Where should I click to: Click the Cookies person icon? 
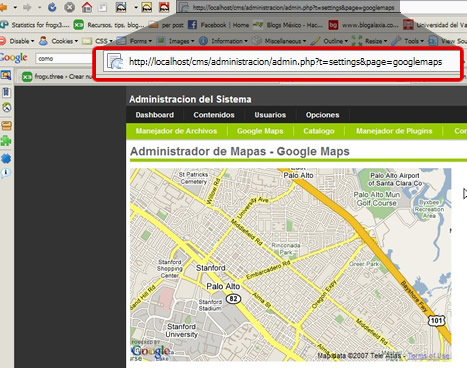coord(43,41)
